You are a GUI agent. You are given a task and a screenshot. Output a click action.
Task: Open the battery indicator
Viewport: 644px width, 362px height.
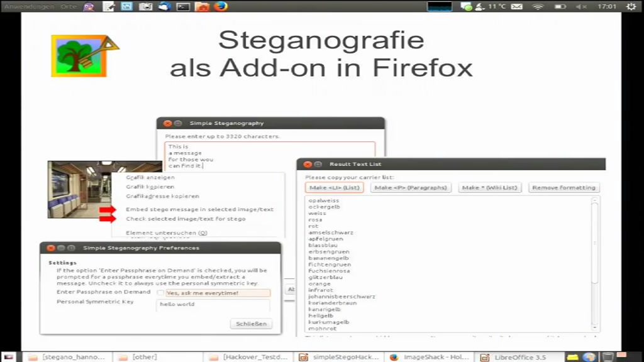pos(560,6)
